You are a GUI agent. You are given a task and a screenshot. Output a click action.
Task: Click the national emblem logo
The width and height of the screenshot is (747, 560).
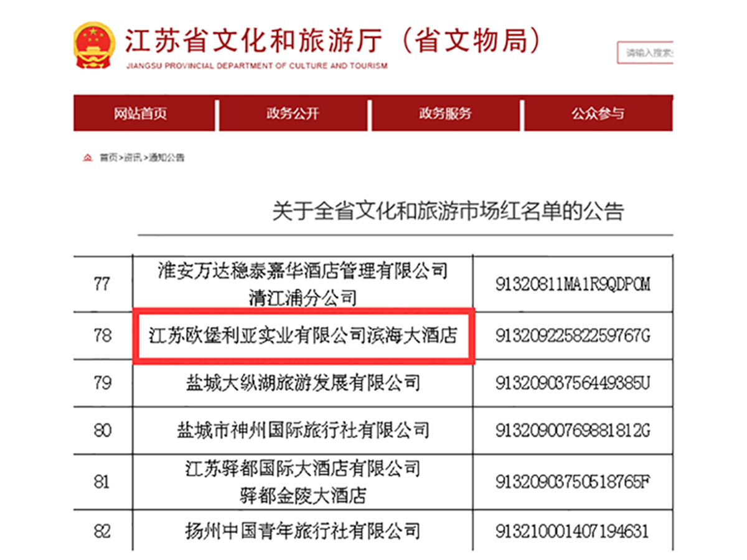[95, 45]
